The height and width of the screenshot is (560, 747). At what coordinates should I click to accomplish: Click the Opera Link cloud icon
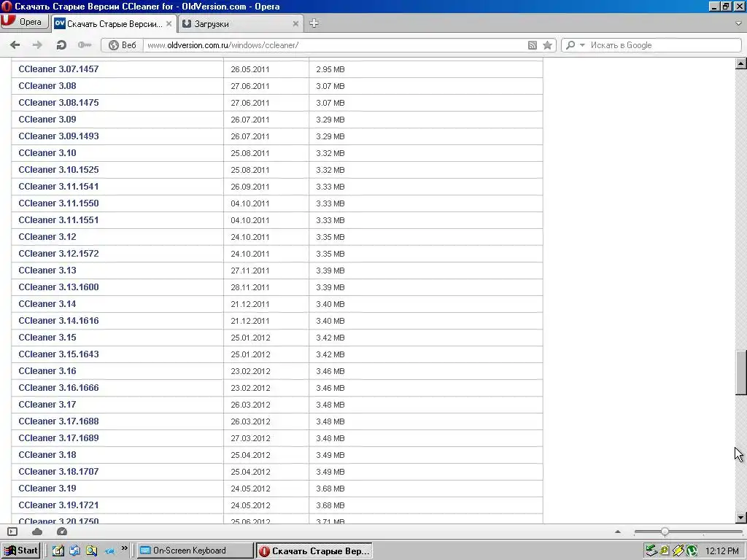pyautogui.click(x=37, y=532)
